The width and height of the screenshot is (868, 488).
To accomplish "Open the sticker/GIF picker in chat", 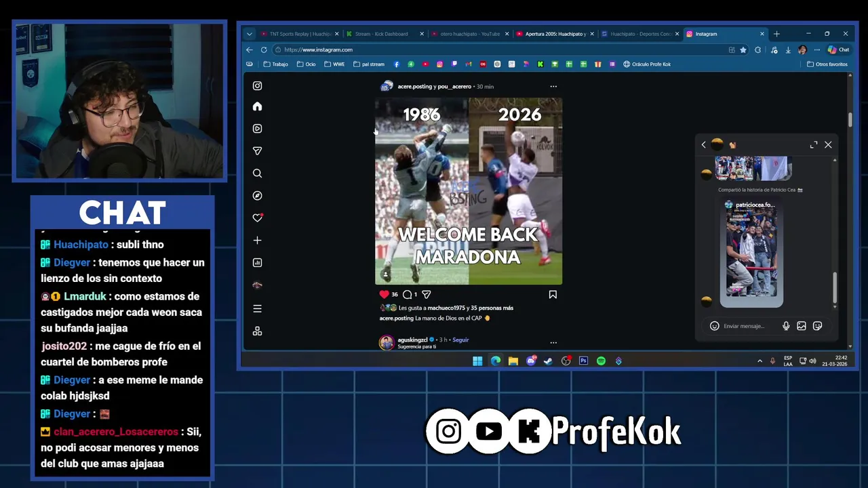I will pos(817,326).
